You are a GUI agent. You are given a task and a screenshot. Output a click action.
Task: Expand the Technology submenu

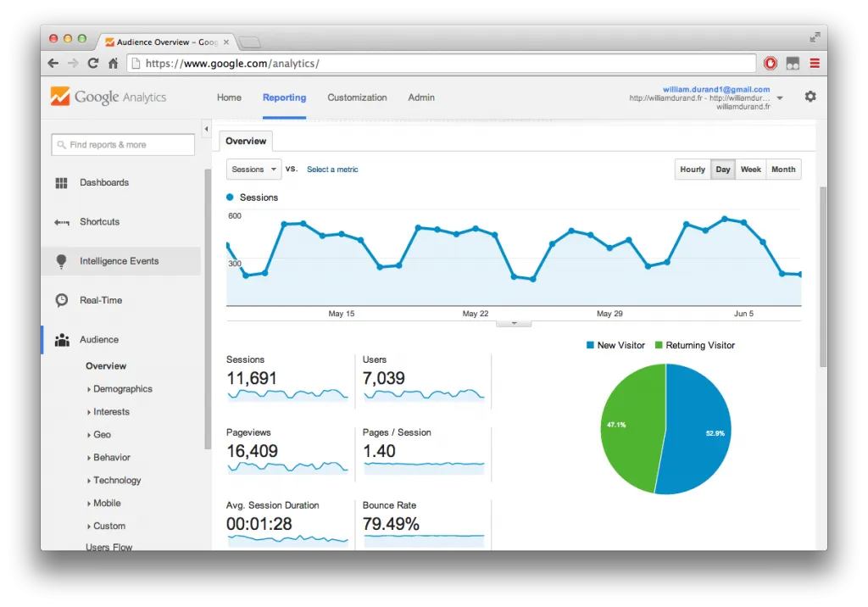click(x=117, y=480)
